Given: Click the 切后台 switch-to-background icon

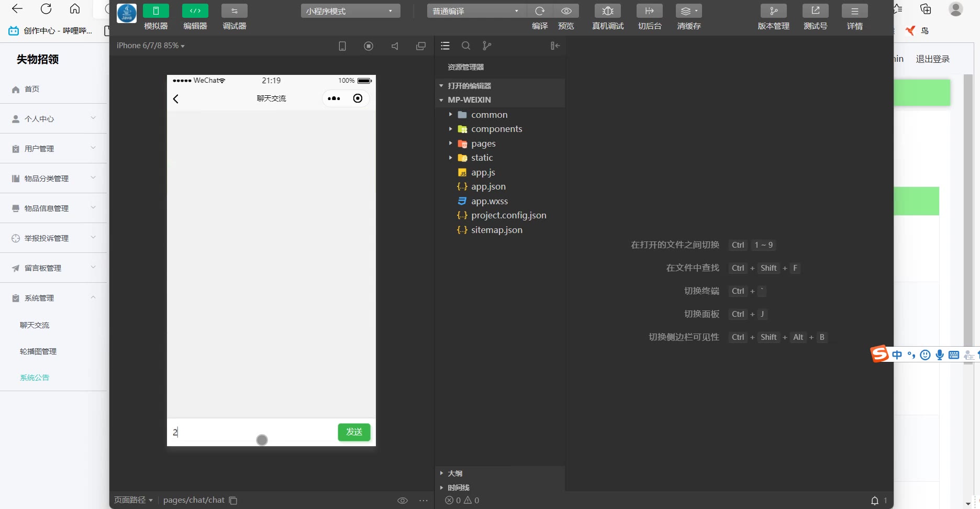Looking at the screenshot, I should [650, 11].
